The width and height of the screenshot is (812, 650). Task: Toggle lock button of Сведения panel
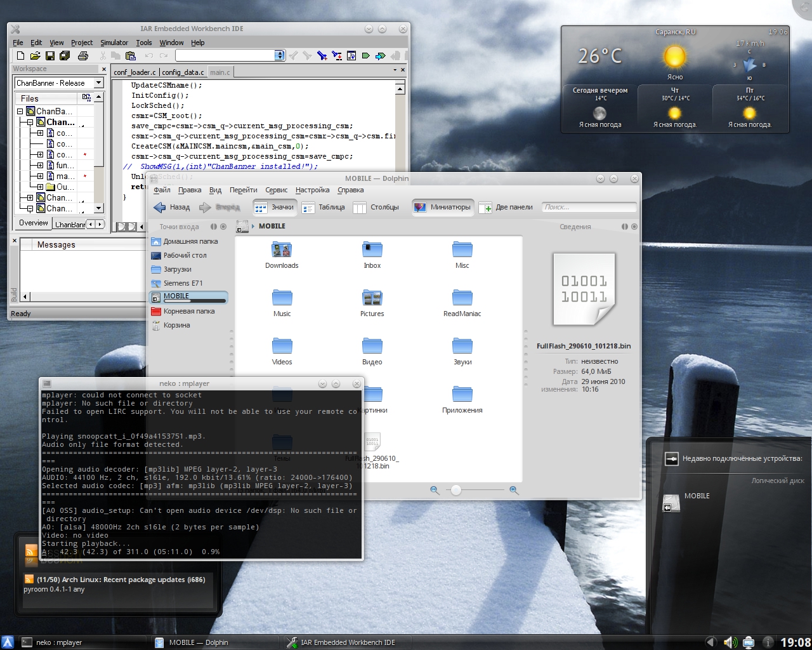625,227
